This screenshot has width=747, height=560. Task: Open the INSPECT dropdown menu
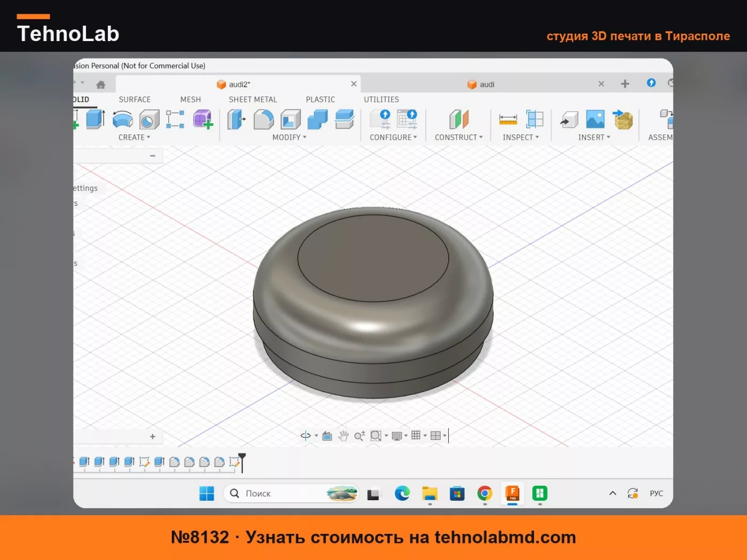[x=521, y=137]
